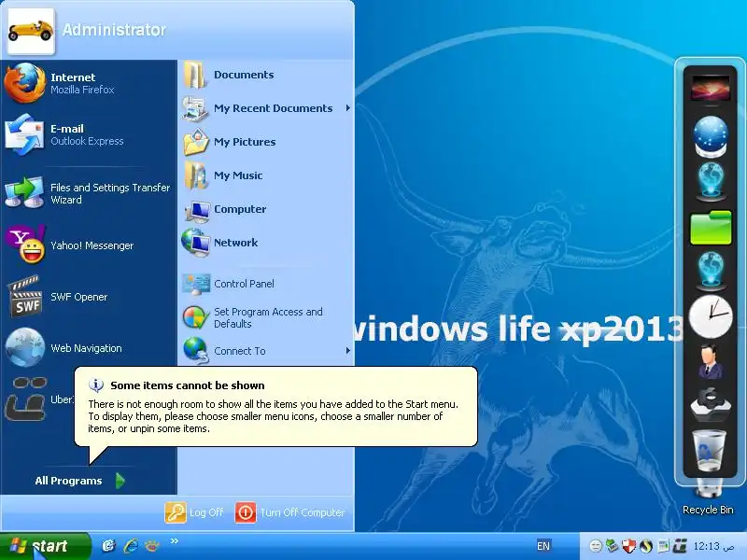
Task: Click the blue crystal ball dock icon
Action: (711, 135)
